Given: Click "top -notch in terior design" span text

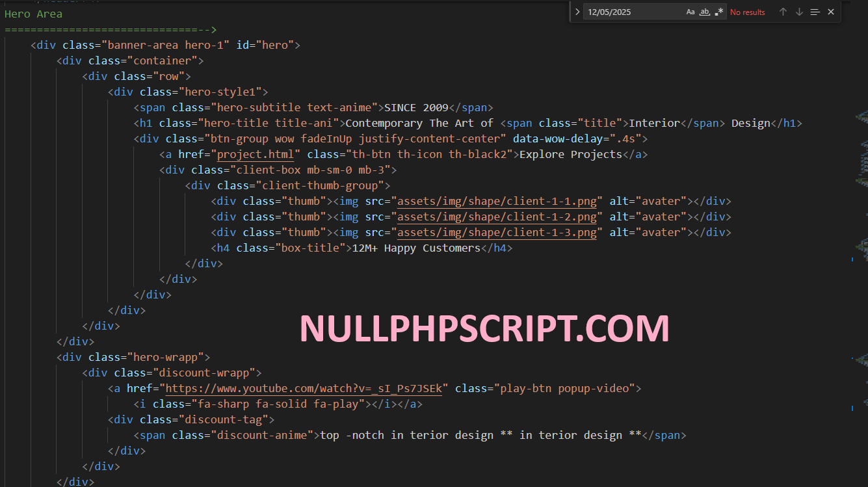Looking at the screenshot, I should click(407, 435).
